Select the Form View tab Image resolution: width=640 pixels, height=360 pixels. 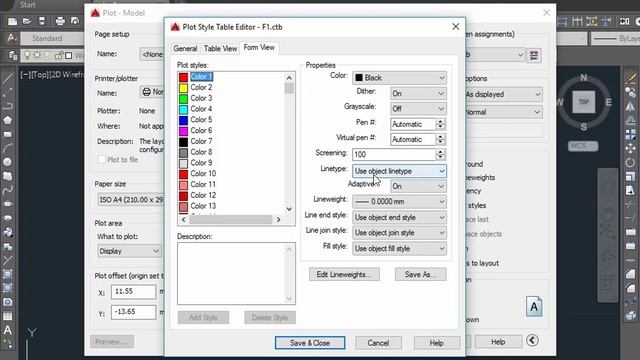(259, 48)
